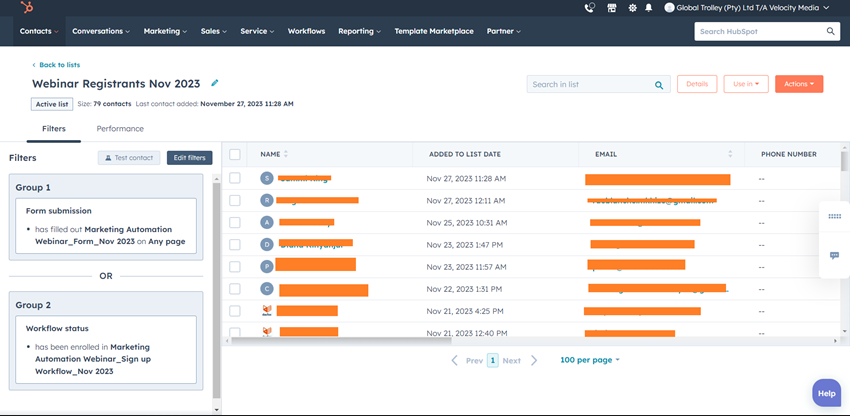Open the chat bubble side widget
The height and width of the screenshot is (416, 850).
(x=834, y=255)
